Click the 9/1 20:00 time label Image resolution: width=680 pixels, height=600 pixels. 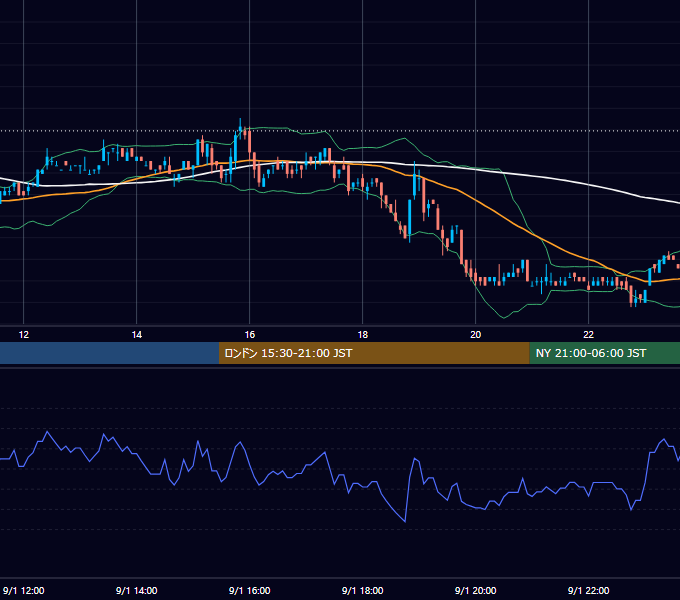coord(476,590)
